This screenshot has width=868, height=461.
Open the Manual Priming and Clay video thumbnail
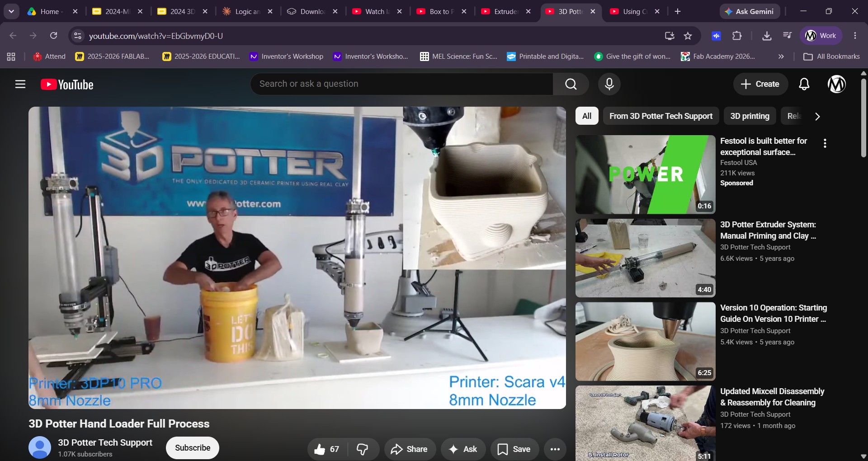tap(645, 258)
